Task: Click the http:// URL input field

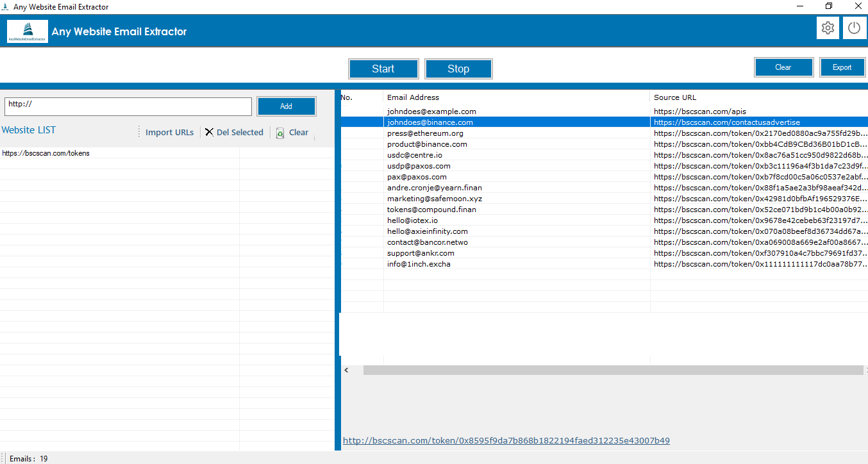Action: [128, 106]
